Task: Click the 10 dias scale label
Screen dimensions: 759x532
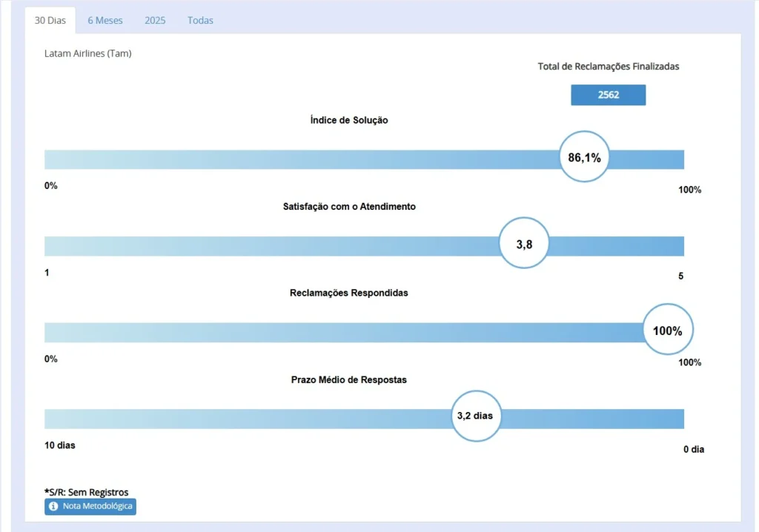Action: (60, 445)
